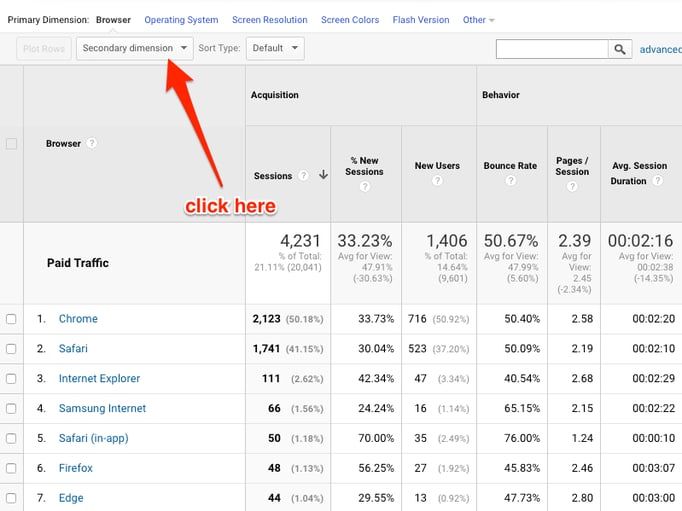Image resolution: width=682 pixels, height=511 pixels.
Task: Click Samsung Internet bounce rate 65.15%
Action: [522, 408]
